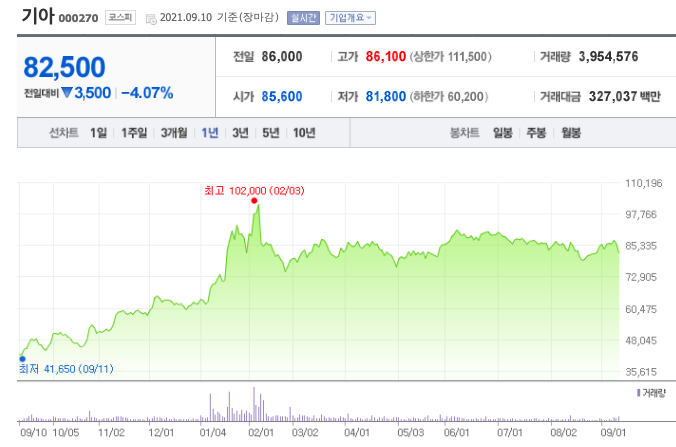Click the 거래대금 value 327,037
This screenshot has height=447, width=676.
(x=613, y=97)
